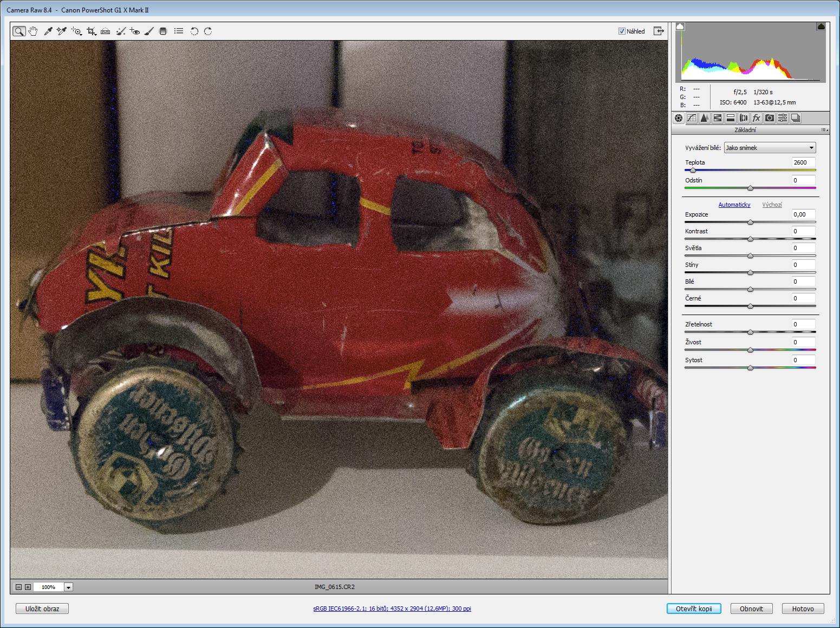Toggle the highlight clipping warning

[x=821, y=27]
